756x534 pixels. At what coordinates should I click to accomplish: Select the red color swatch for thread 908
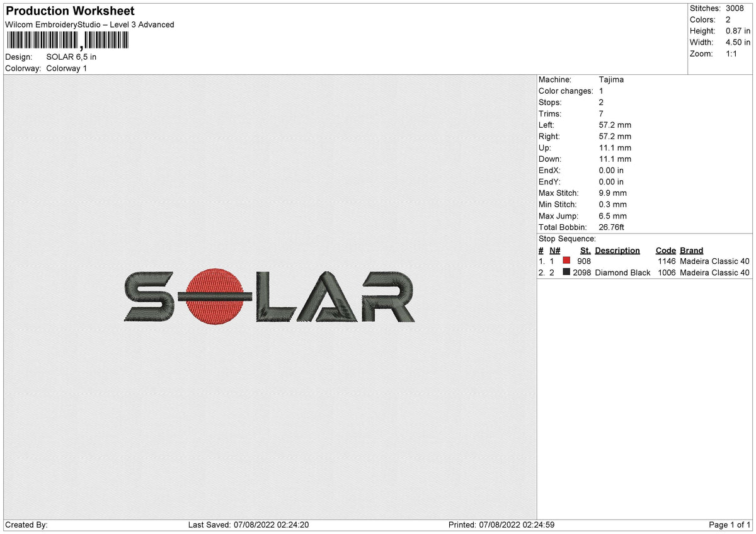[x=566, y=261]
